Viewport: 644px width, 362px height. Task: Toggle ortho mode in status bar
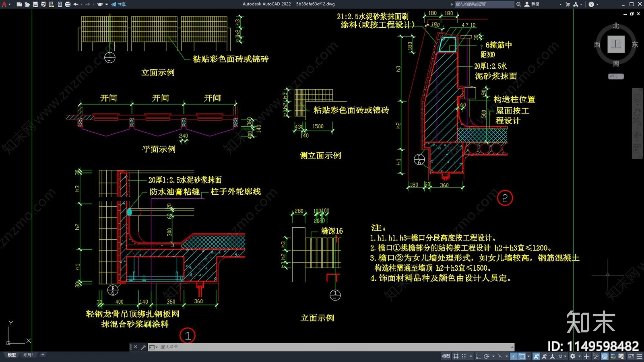(x=478, y=356)
